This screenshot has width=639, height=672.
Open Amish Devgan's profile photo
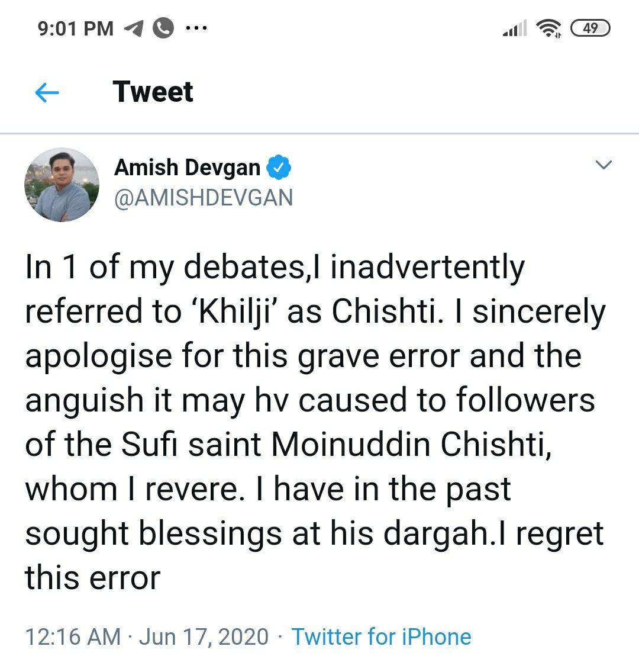[62, 185]
